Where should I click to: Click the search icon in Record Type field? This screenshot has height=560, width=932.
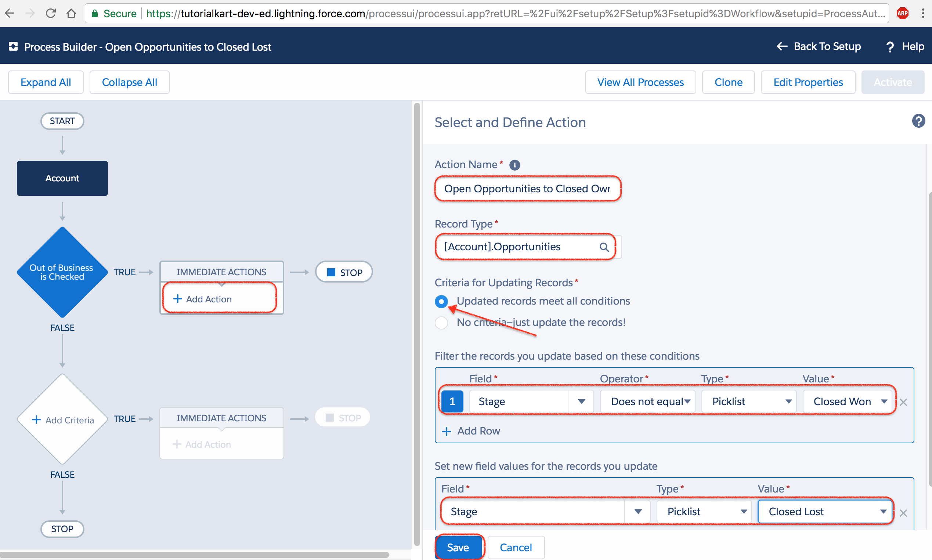click(604, 247)
